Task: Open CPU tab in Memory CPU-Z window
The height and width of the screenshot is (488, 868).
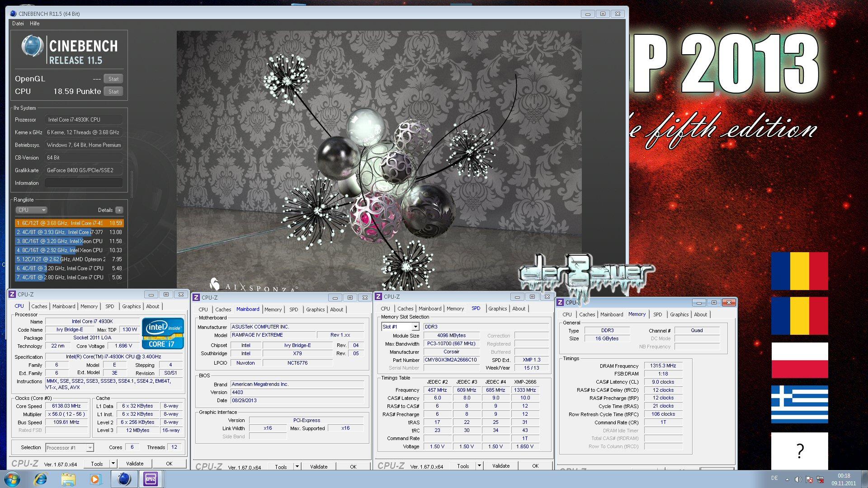Action: pos(567,314)
